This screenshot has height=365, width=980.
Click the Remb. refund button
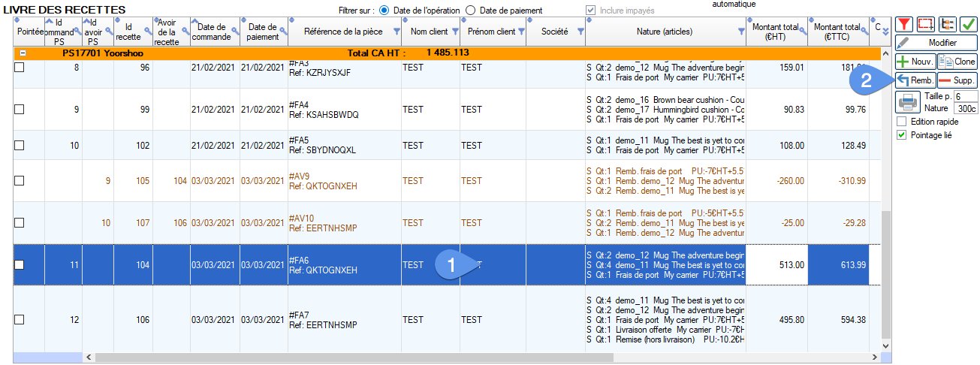pyautogui.click(x=915, y=80)
